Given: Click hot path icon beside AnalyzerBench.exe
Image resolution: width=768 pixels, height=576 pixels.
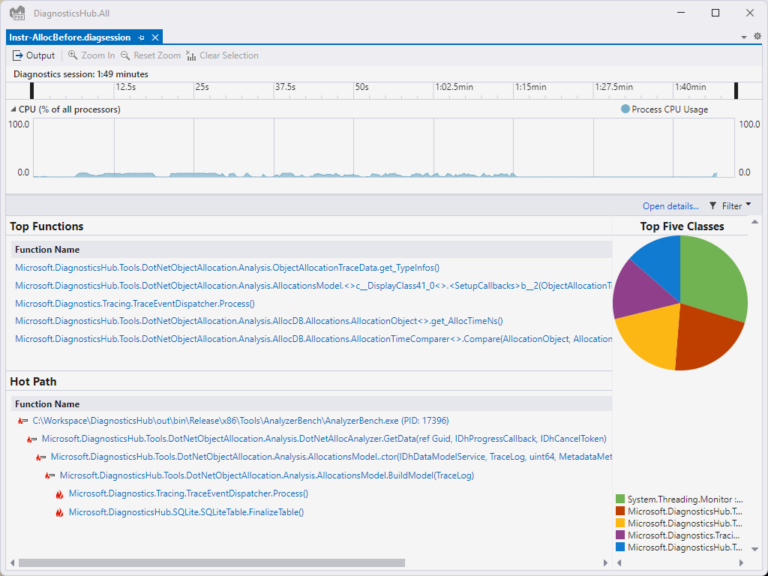Looking at the screenshot, I should 23,422.
